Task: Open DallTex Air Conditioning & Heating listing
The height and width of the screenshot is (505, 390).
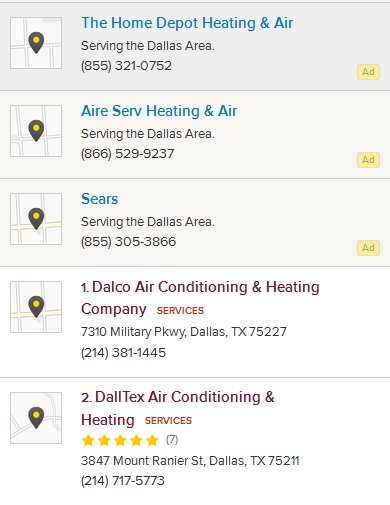Action: click(x=178, y=408)
